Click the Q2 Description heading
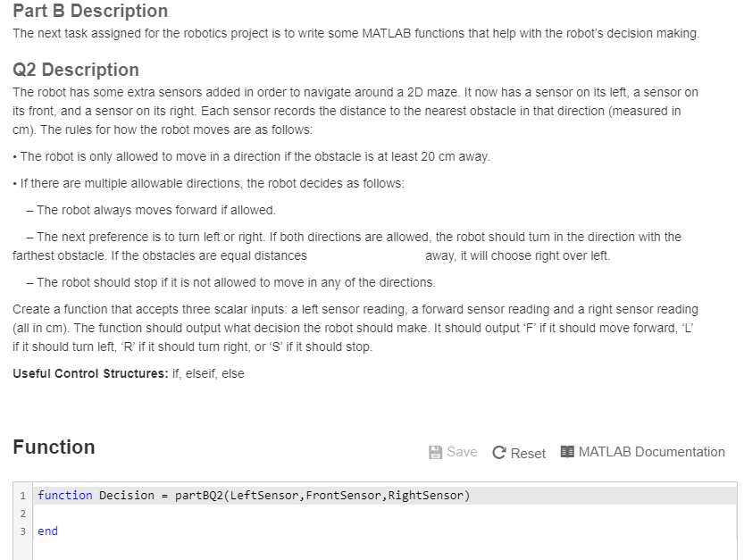 [x=74, y=70]
